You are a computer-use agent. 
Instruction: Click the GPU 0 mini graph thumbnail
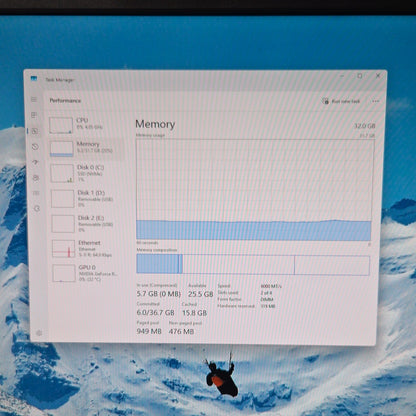click(64, 273)
